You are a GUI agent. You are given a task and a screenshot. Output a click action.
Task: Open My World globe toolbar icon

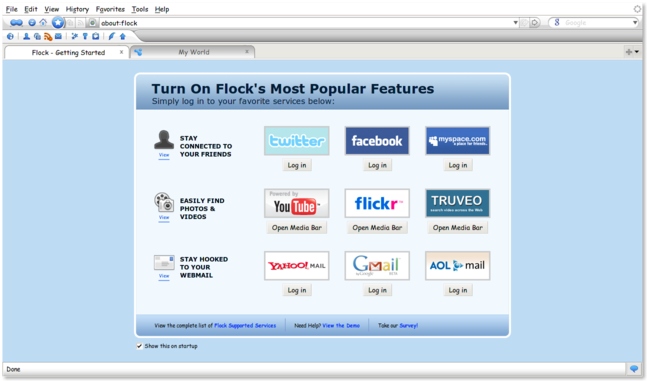click(10, 36)
